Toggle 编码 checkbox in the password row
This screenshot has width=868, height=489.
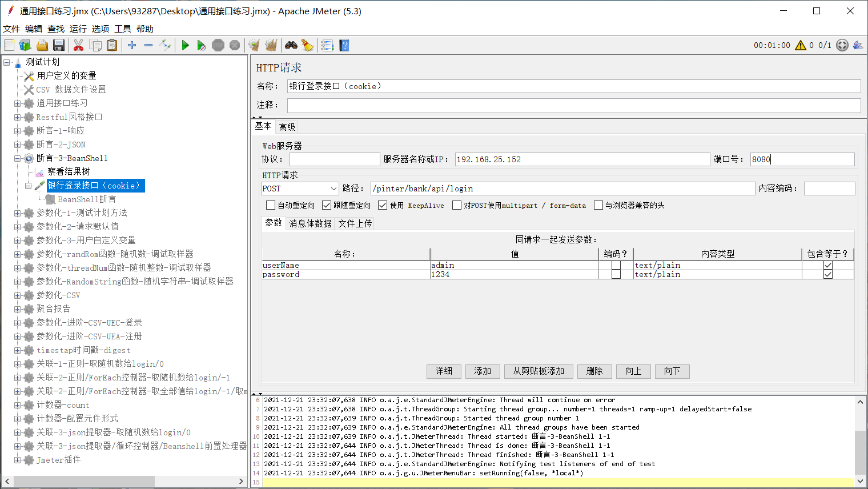pos(616,275)
